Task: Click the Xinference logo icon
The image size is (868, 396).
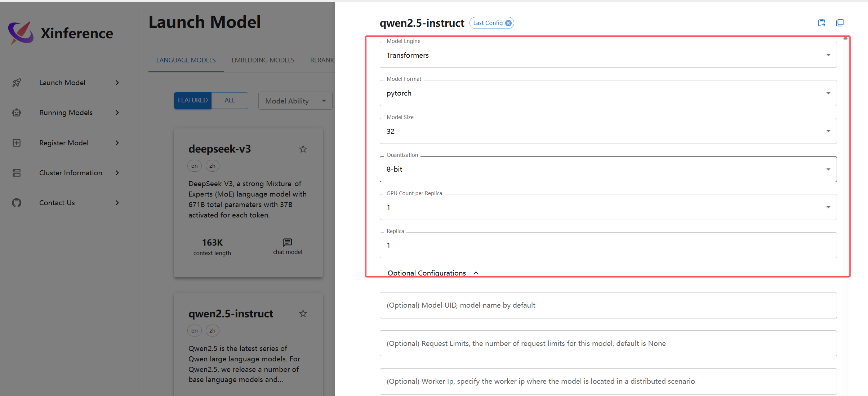Action: (21, 33)
